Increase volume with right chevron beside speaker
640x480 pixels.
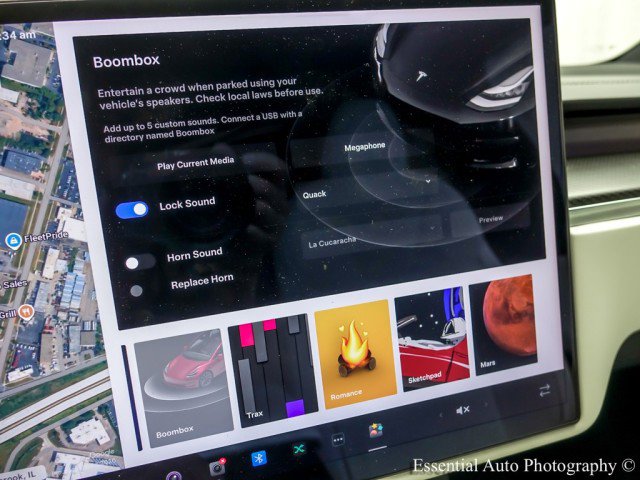[x=486, y=405]
